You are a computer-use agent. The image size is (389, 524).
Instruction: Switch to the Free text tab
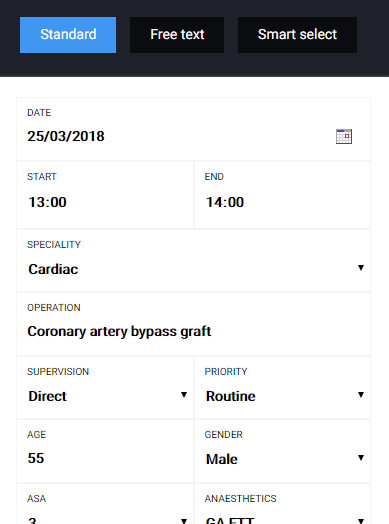[177, 35]
